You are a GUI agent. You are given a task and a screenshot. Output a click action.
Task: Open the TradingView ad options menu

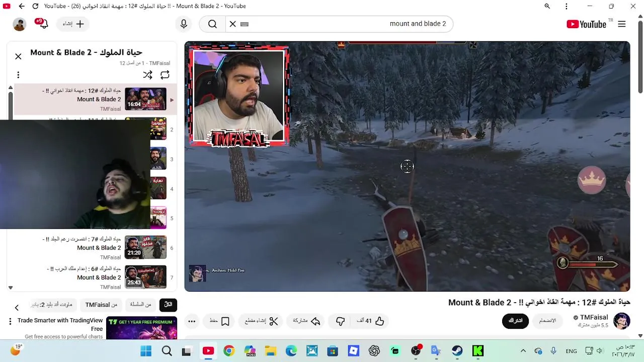coord(10,321)
